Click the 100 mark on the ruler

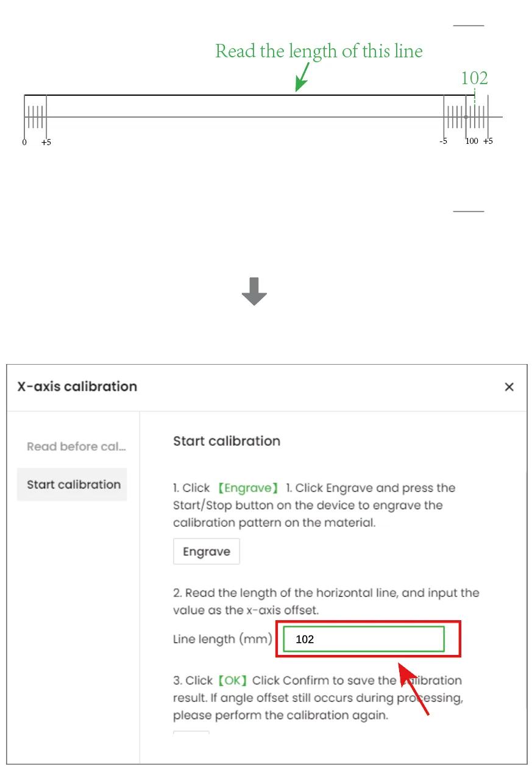[472, 141]
